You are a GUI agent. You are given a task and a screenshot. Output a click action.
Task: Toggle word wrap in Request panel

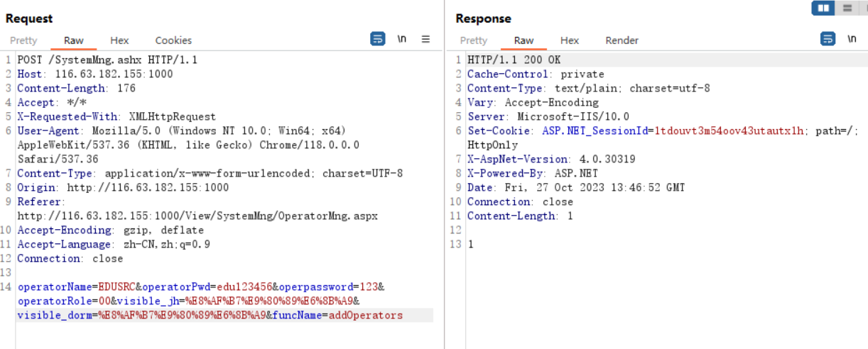point(378,39)
